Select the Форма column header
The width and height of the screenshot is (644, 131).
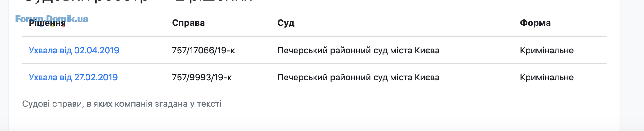535,23
